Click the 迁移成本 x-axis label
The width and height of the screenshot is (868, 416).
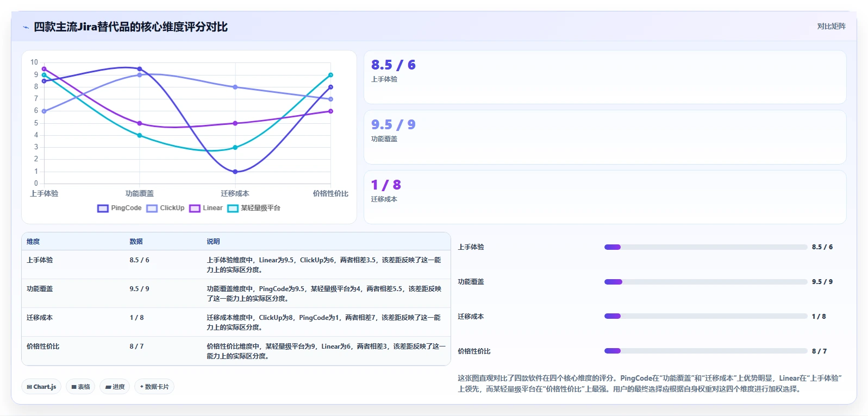(235, 193)
